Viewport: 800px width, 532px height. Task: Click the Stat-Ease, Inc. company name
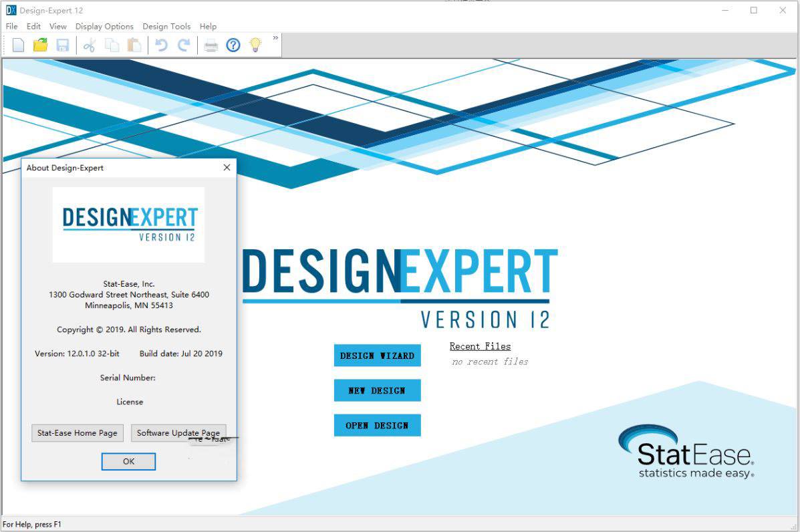129,283
